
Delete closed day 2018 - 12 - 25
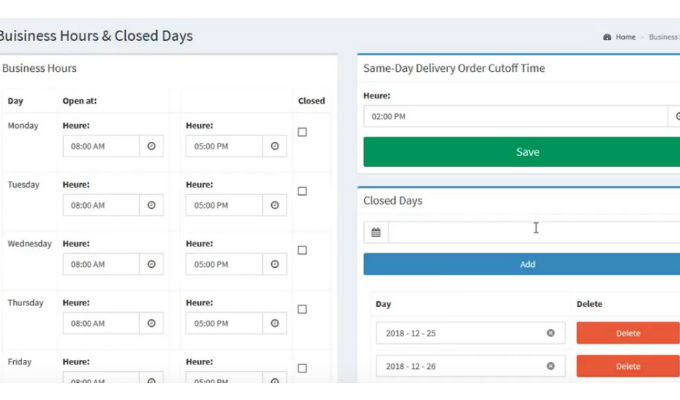coord(628,333)
